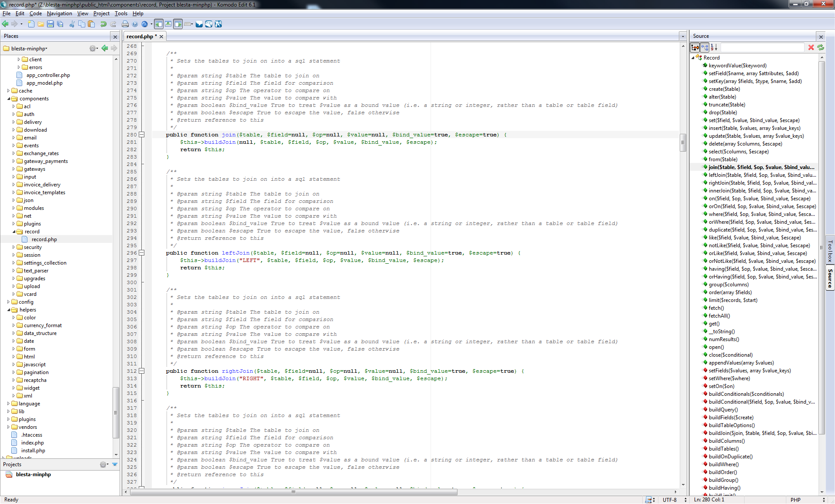Click the Source panel filter text field
This screenshot has width=835, height=504.
(x=762, y=47)
